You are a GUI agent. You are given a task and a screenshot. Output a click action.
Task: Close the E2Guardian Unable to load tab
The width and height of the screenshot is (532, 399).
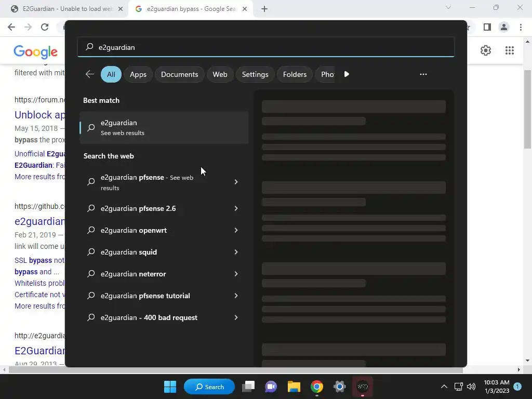pos(121,9)
